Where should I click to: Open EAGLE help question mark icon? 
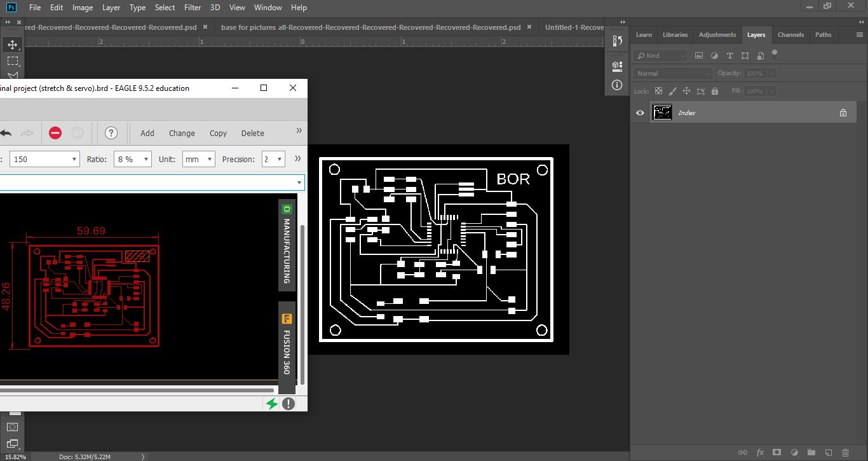click(x=111, y=133)
